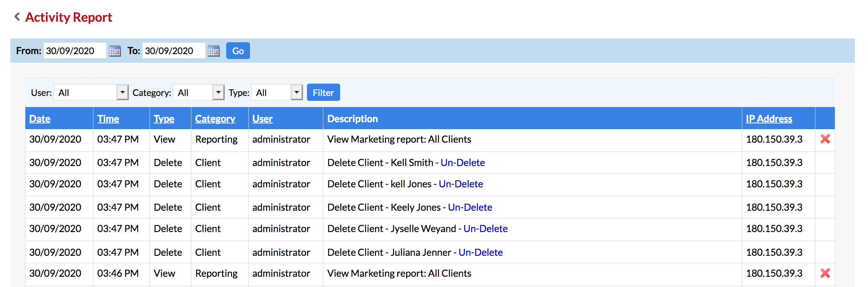Sort the table by Time column
The width and height of the screenshot is (868, 287).
pyautogui.click(x=108, y=119)
